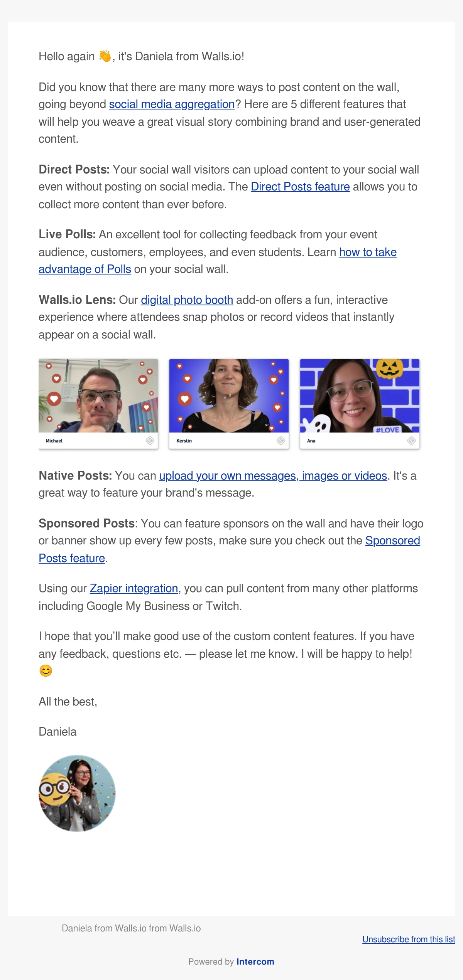463x980 pixels.
Task: Click the smiling face emoji after 'happy to help!'
Action: [46, 671]
